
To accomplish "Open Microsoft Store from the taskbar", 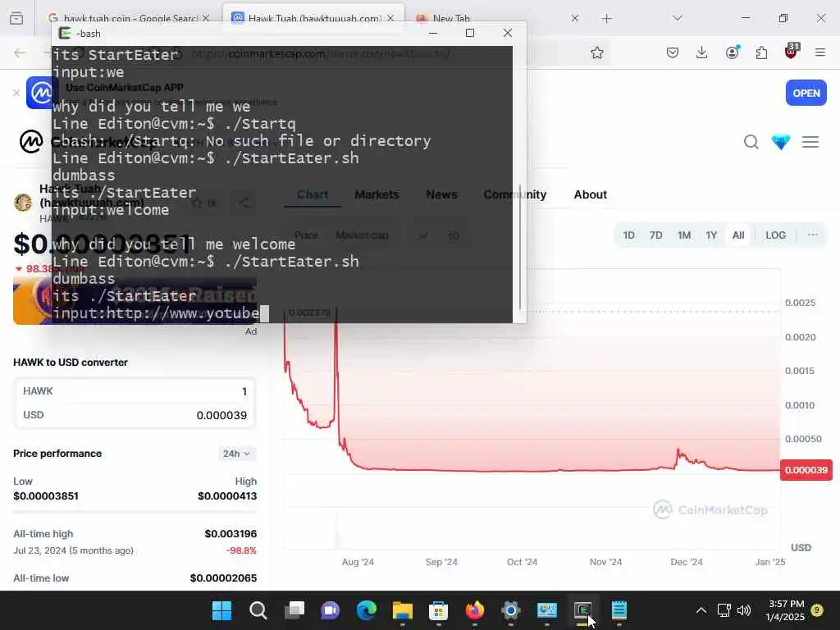I will (x=438, y=610).
